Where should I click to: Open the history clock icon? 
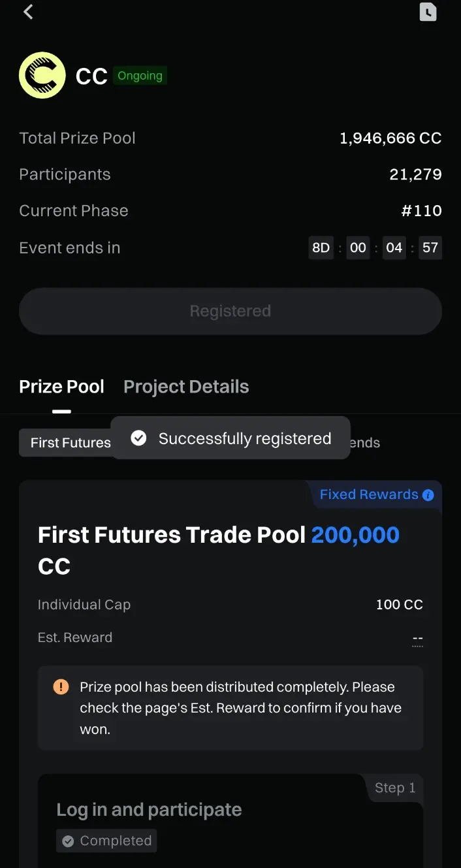tap(428, 12)
